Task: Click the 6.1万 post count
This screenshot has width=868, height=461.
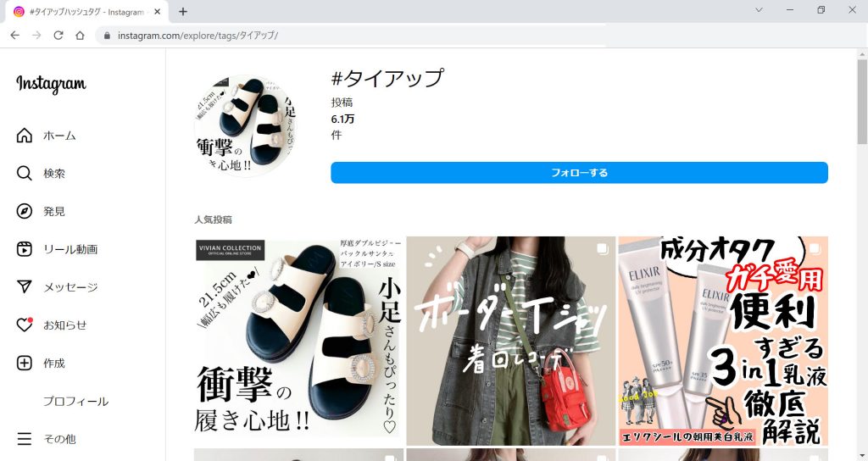Action: click(342, 119)
